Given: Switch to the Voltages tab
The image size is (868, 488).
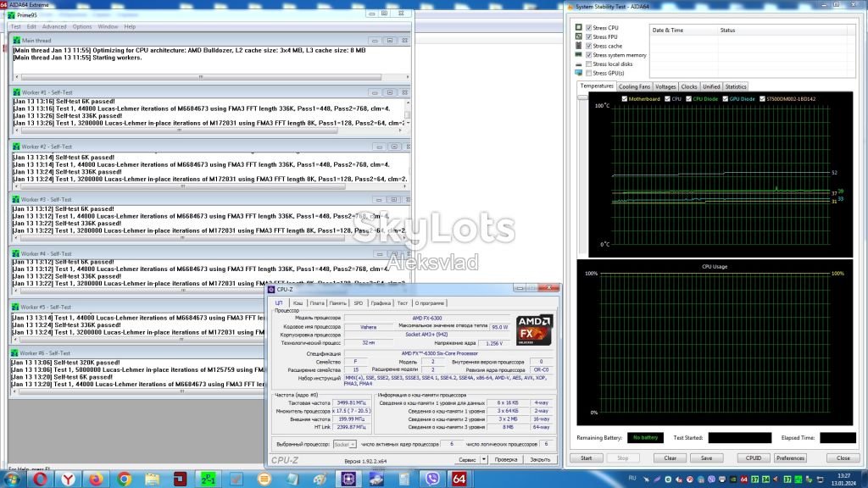Looking at the screenshot, I should 665,87.
